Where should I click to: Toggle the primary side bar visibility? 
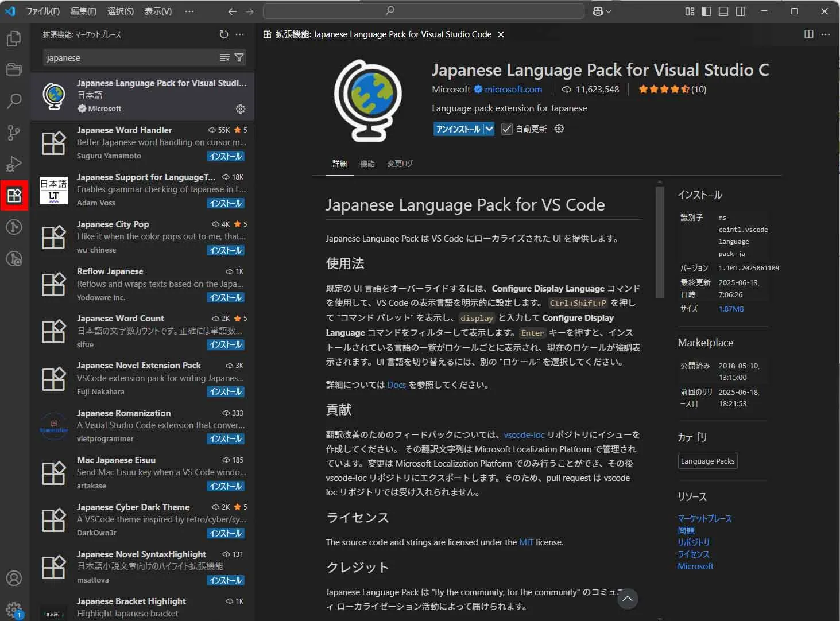click(706, 11)
